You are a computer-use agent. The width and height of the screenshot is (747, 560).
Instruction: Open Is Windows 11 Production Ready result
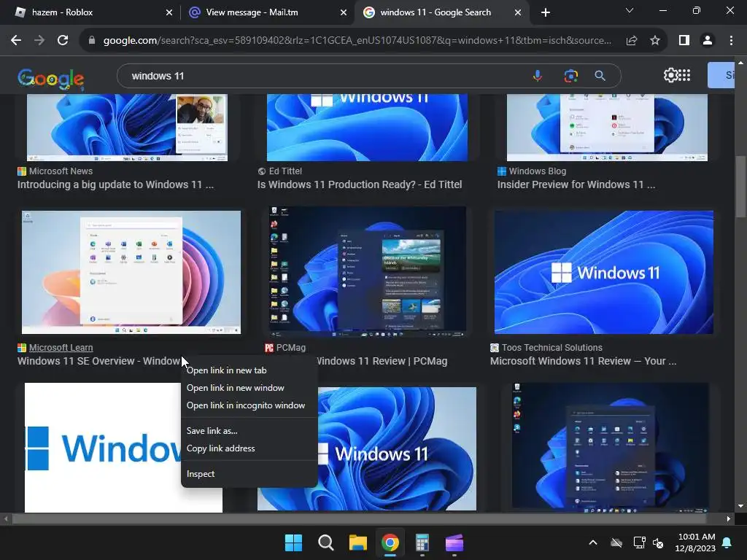point(360,184)
